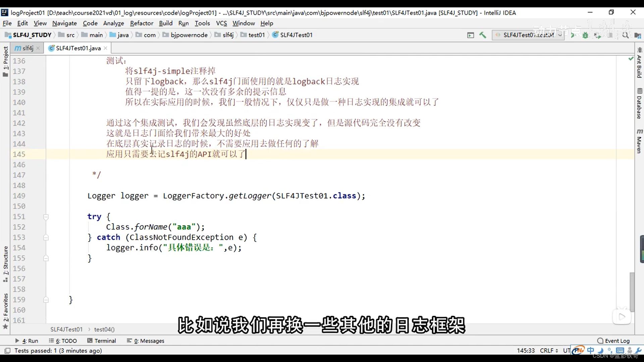Image resolution: width=644 pixels, height=362 pixels.
Task: Click the tool window quick access icon in status bar
Action: point(7,351)
